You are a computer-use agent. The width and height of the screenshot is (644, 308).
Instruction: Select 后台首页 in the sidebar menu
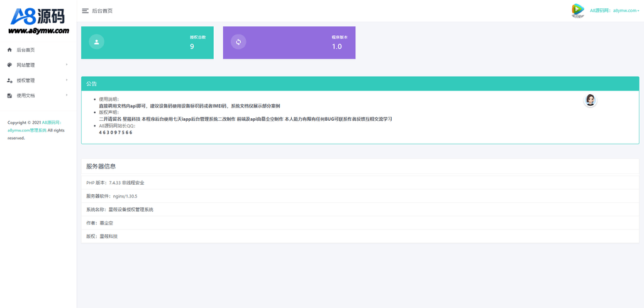pyautogui.click(x=38, y=50)
